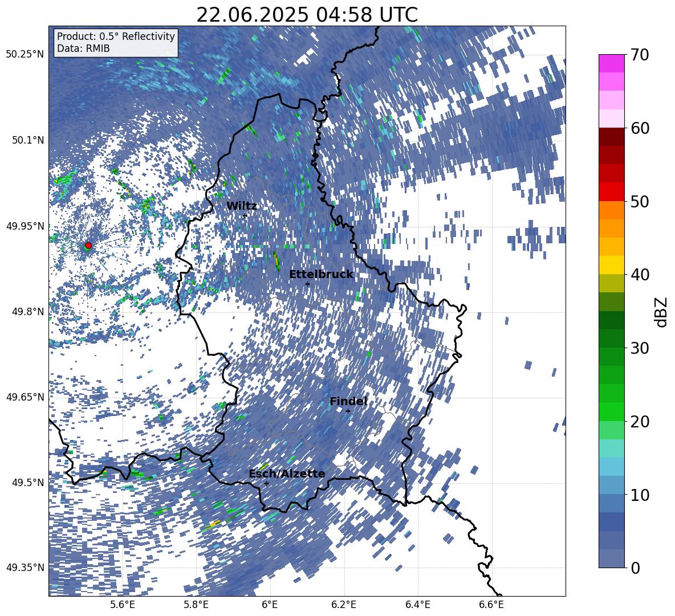Click the 60 colorbar tick label
The height and width of the screenshot is (616, 675).
pyautogui.click(x=640, y=128)
